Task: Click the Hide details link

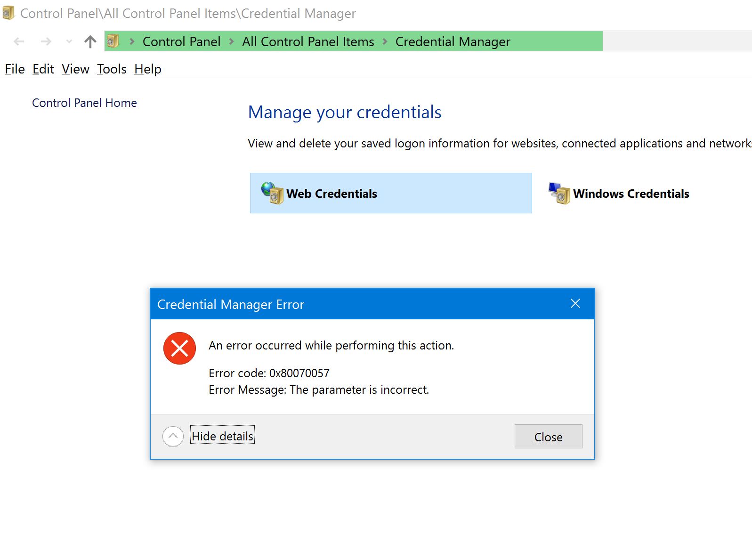Action: [x=222, y=437]
